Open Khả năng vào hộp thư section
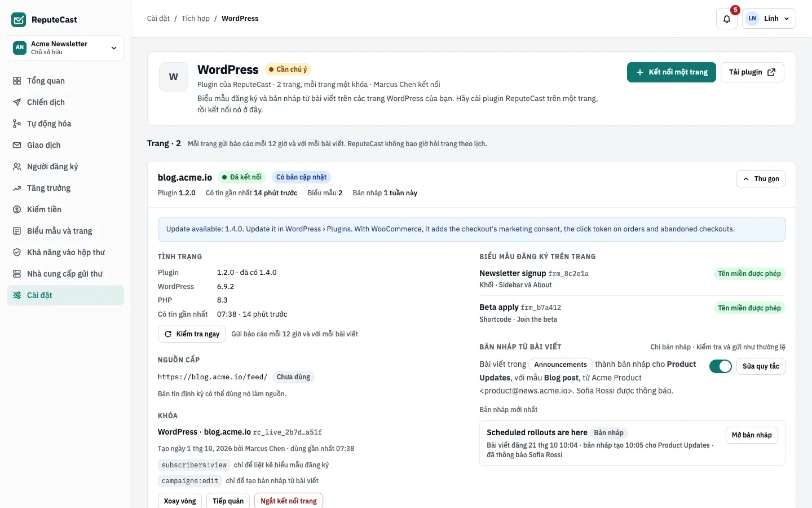812x508 pixels. 65,252
